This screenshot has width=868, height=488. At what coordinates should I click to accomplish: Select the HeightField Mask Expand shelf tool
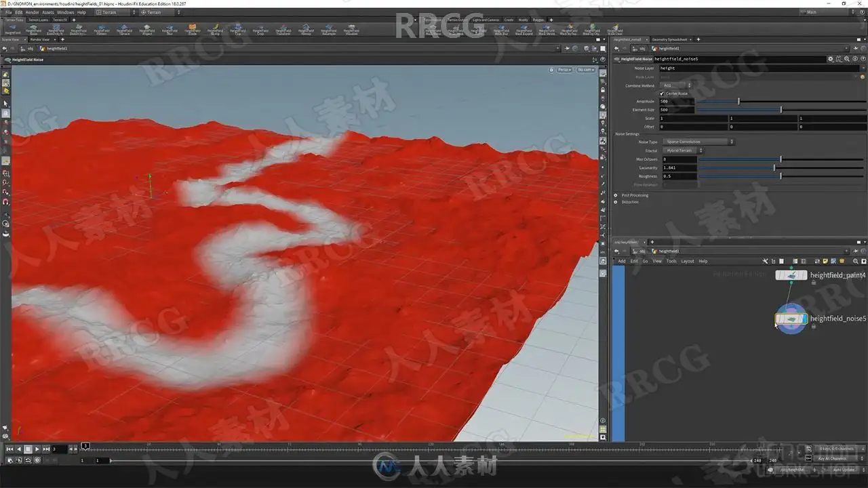524,30
